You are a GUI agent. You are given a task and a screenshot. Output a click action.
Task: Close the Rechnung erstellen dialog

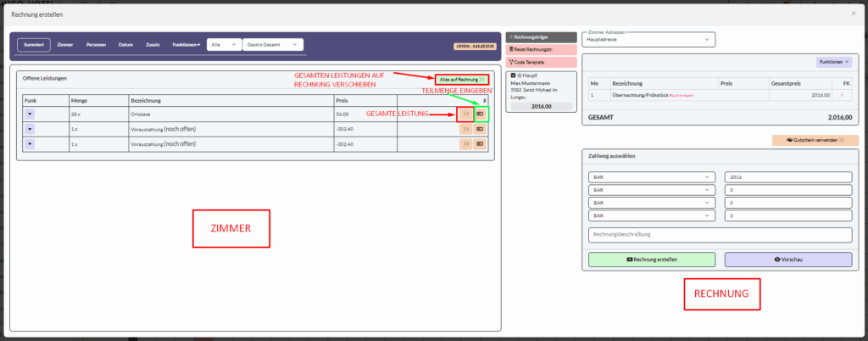tap(853, 14)
